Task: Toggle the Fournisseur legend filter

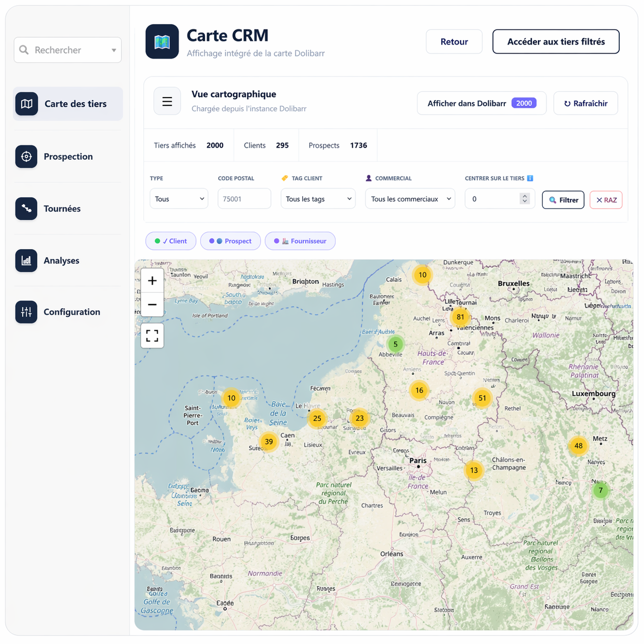Action: click(300, 241)
